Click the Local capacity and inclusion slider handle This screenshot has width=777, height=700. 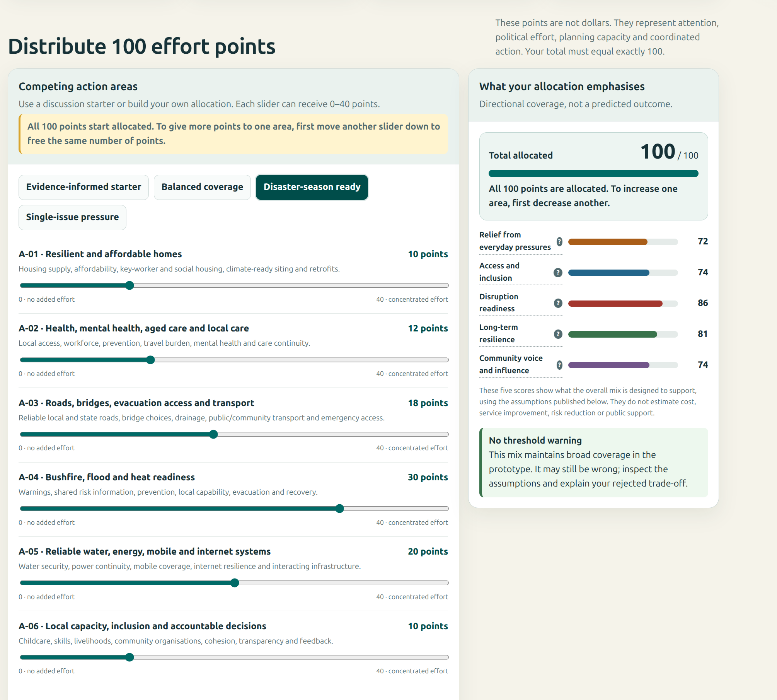(130, 657)
